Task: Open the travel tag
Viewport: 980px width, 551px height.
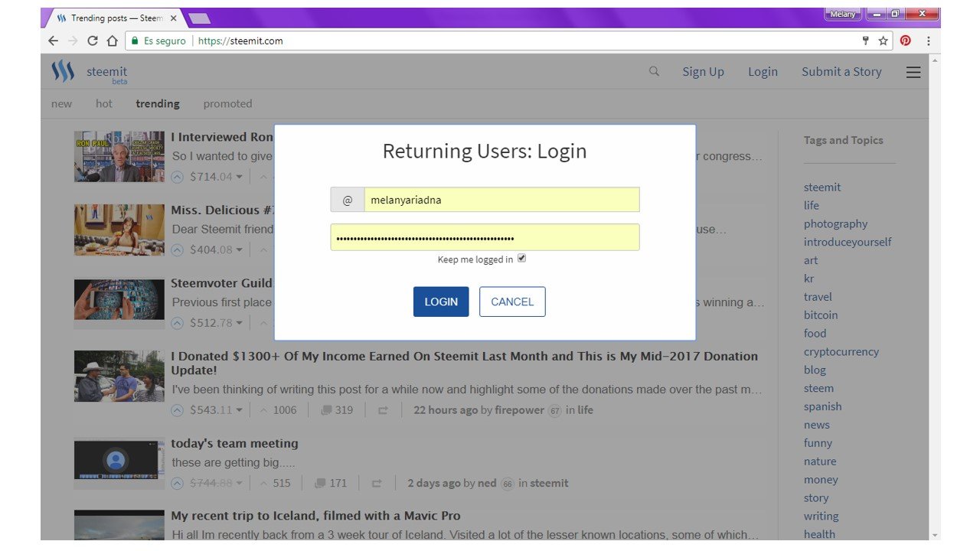Action: point(818,297)
